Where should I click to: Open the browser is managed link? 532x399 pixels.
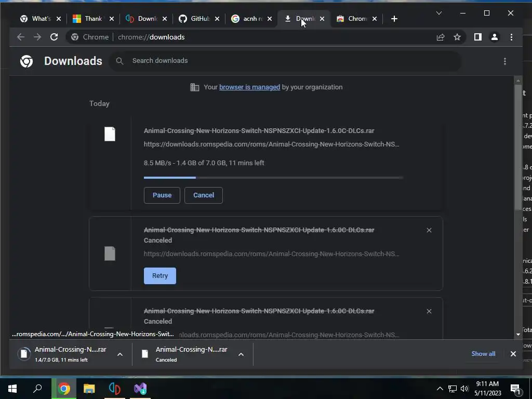click(250, 87)
